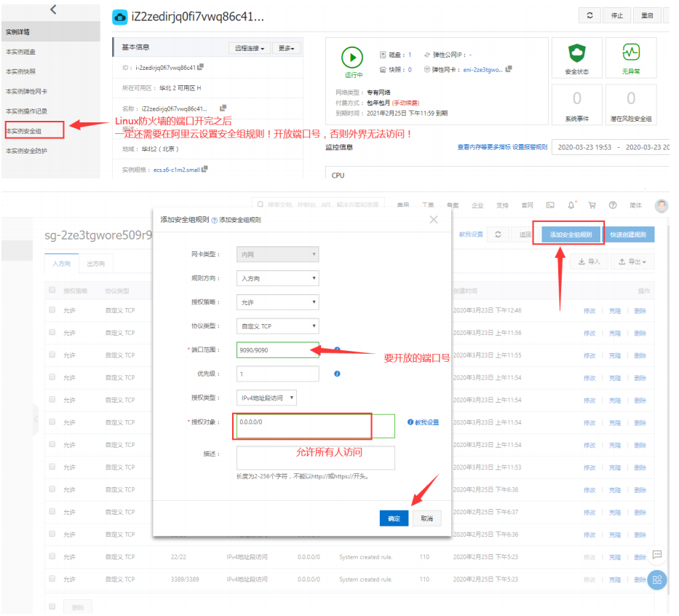Click the blue 确定 button in the dialog

click(394, 518)
